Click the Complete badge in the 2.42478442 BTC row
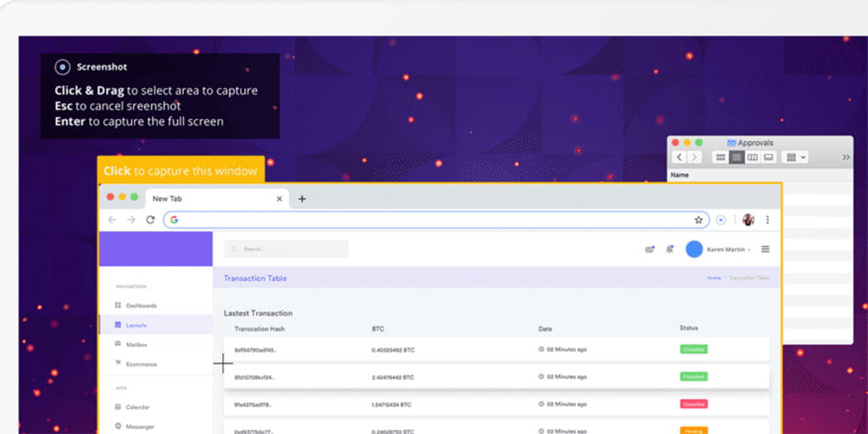 [694, 377]
